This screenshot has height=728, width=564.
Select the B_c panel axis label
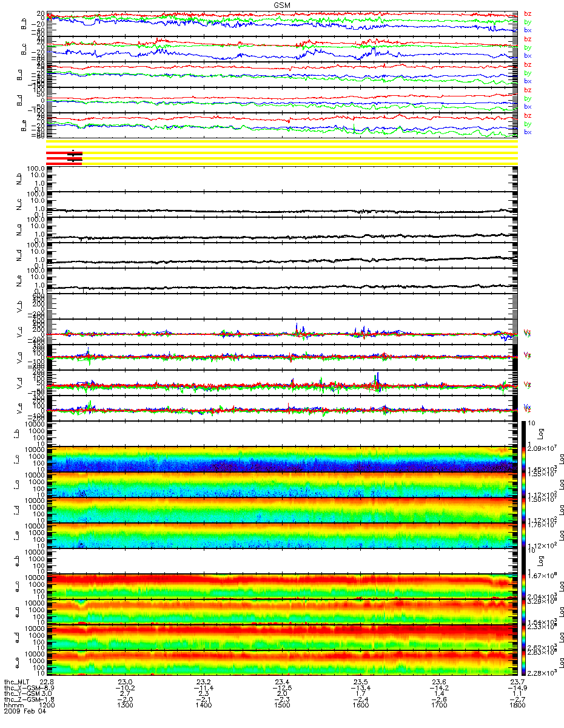24,49
